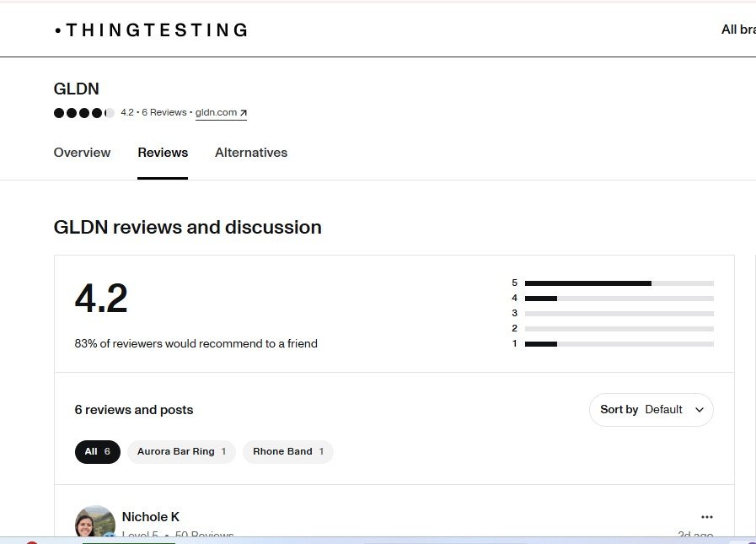756x544 pixels.
Task: Click the 5-star rating bar
Action: (x=619, y=283)
